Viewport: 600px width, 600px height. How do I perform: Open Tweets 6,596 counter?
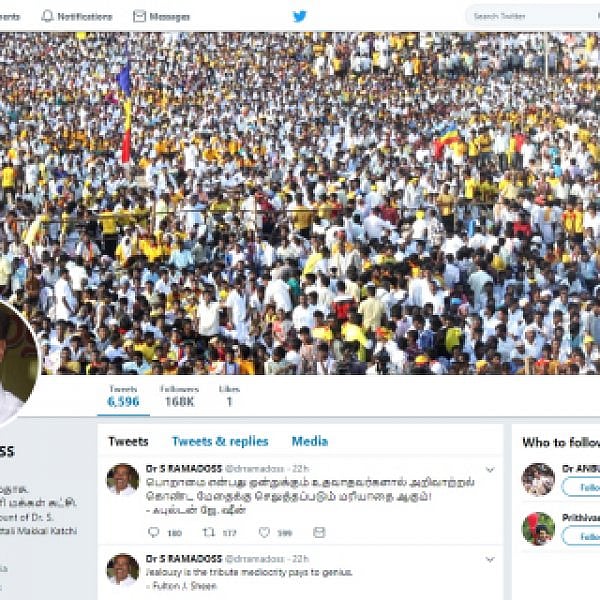point(123,396)
